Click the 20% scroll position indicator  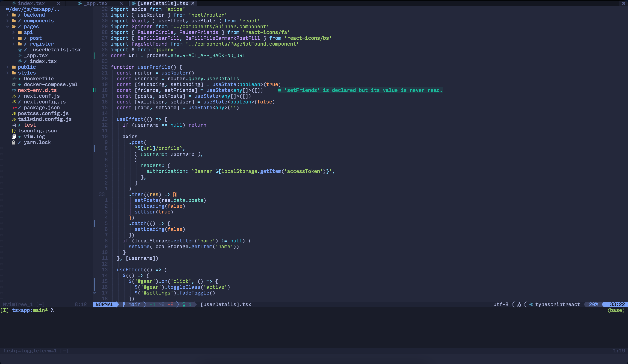pos(593,304)
